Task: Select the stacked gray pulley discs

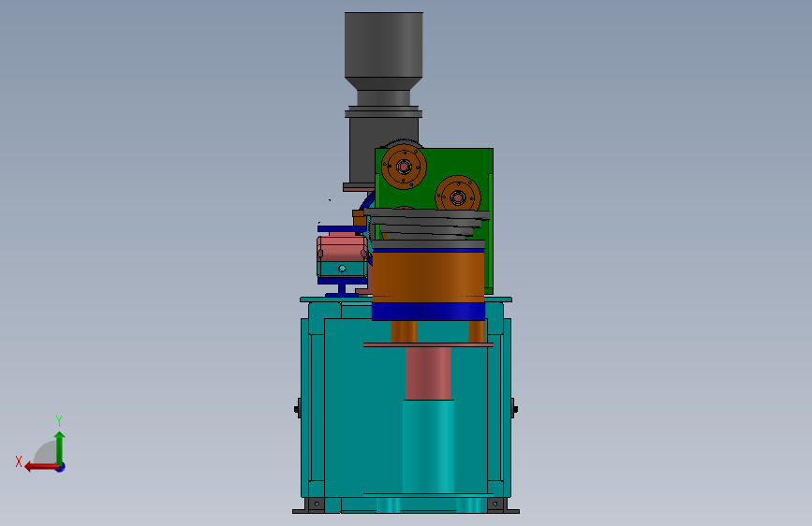Action: pyautogui.click(x=426, y=224)
